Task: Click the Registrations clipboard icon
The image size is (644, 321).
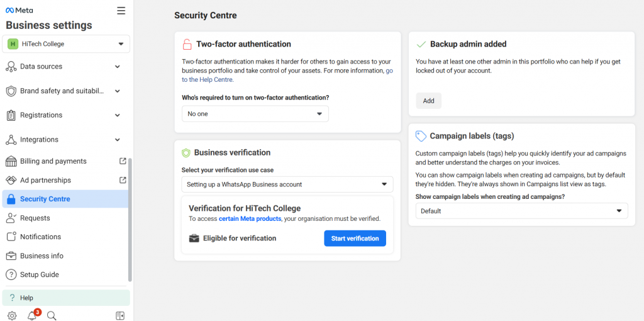Action: (x=11, y=115)
